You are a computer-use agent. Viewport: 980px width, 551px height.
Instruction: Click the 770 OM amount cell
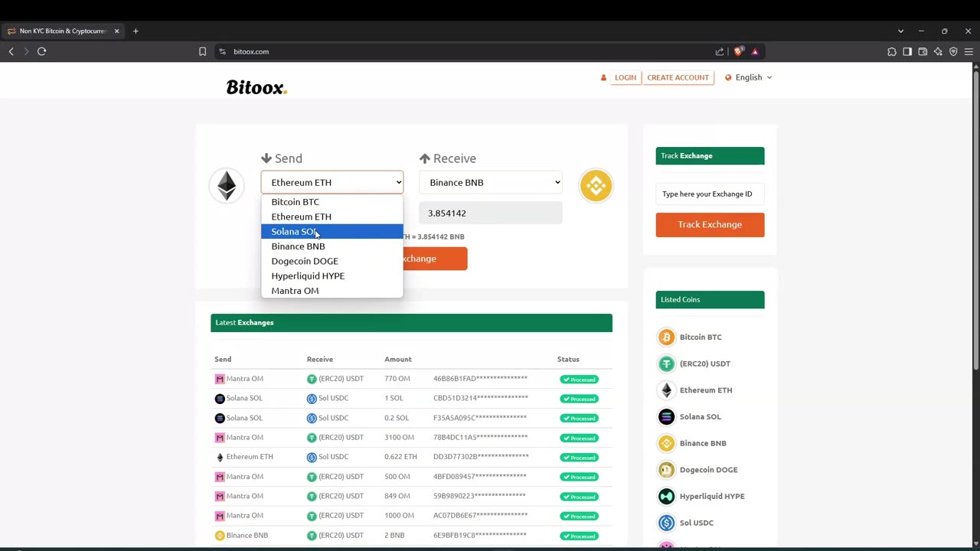[x=397, y=379]
